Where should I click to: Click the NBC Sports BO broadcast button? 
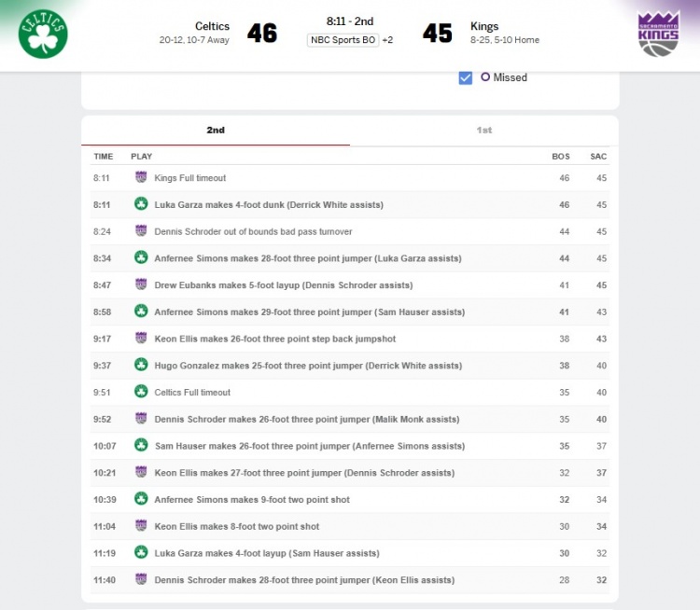tap(343, 40)
